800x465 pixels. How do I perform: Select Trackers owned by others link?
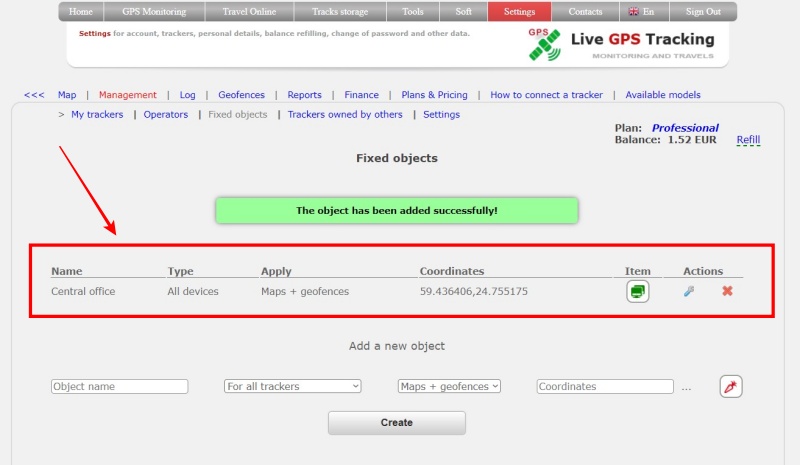(345, 115)
